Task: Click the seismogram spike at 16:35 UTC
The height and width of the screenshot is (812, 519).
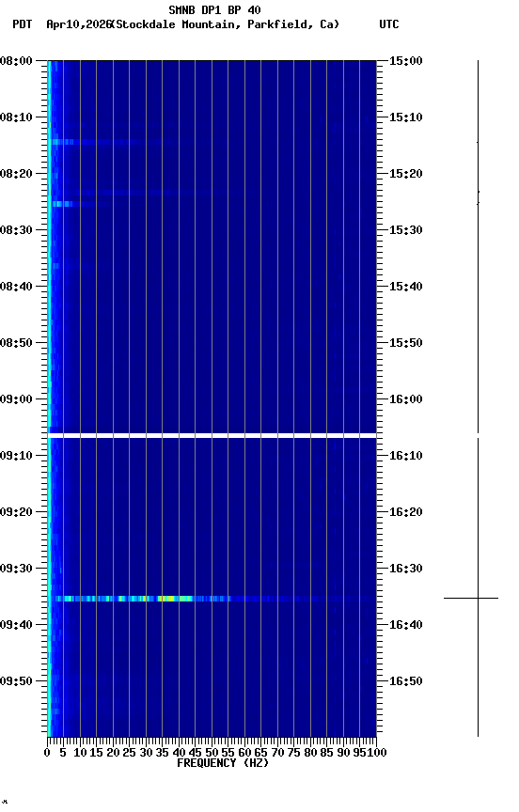Action: pyautogui.click(x=471, y=598)
